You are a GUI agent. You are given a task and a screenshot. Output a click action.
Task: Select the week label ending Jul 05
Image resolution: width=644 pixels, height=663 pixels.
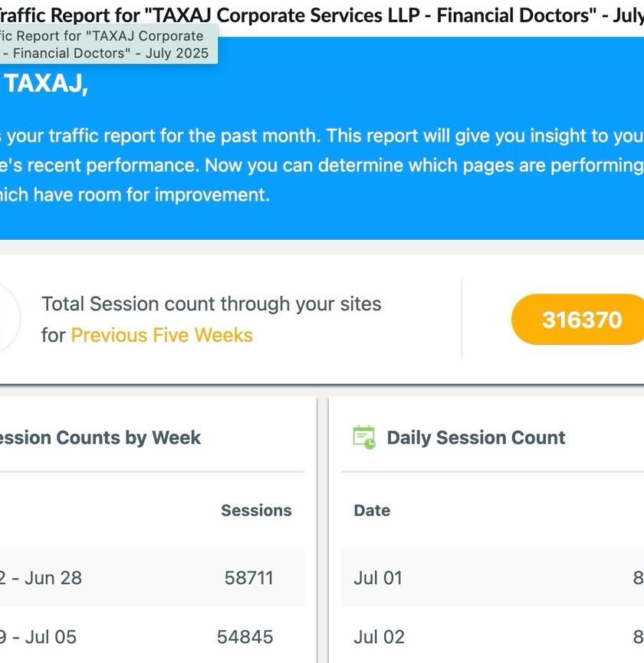click(38, 637)
